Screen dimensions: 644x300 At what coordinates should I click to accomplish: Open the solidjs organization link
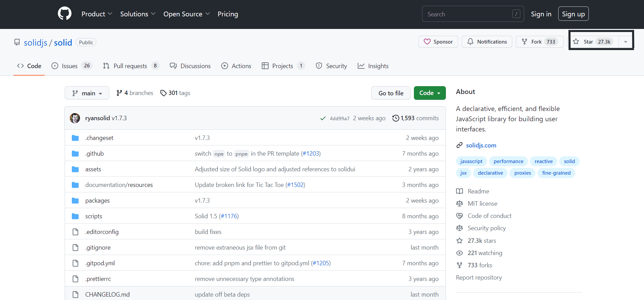pos(35,43)
